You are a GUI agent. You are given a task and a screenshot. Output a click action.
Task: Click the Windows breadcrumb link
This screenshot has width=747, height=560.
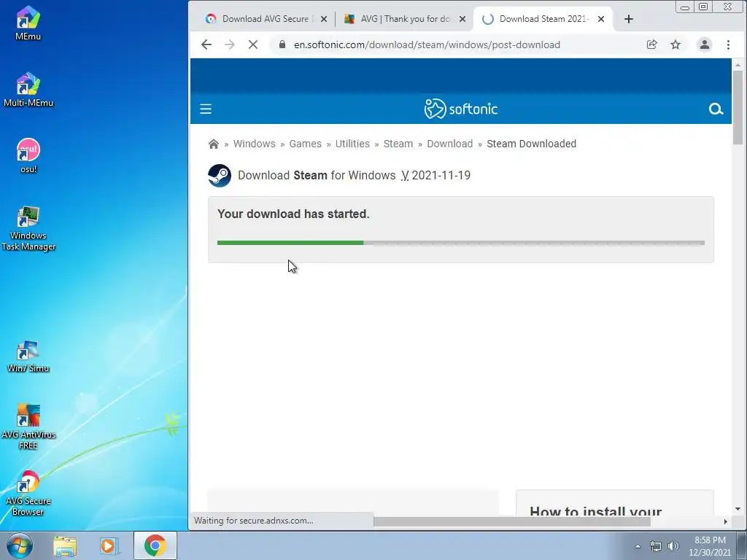click(x=255, y=144)
